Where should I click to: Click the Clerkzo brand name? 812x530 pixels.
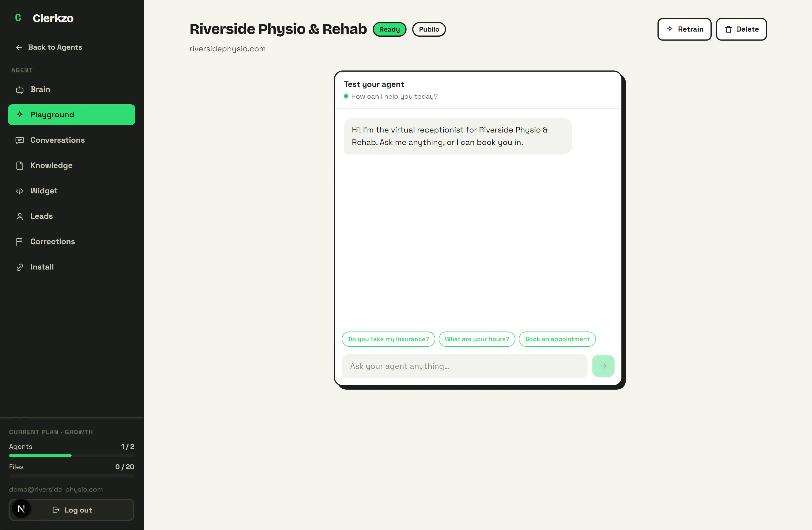(x=53, y=18)
